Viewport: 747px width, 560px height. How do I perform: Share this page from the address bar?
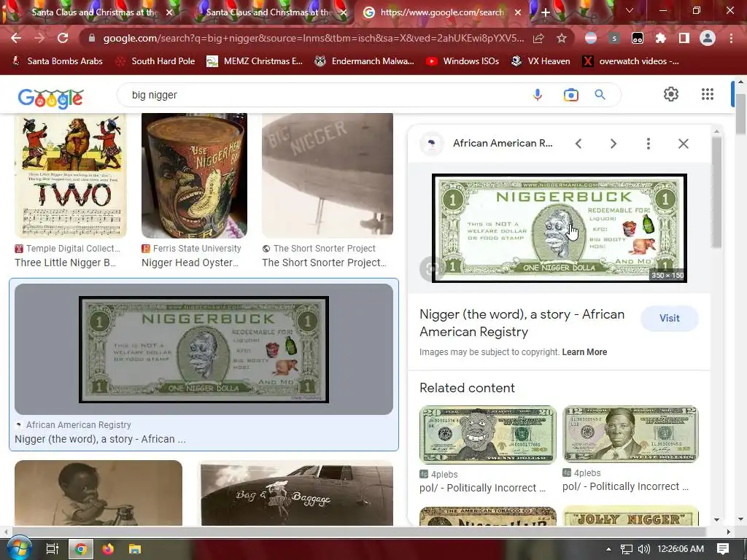pos(538,38)
